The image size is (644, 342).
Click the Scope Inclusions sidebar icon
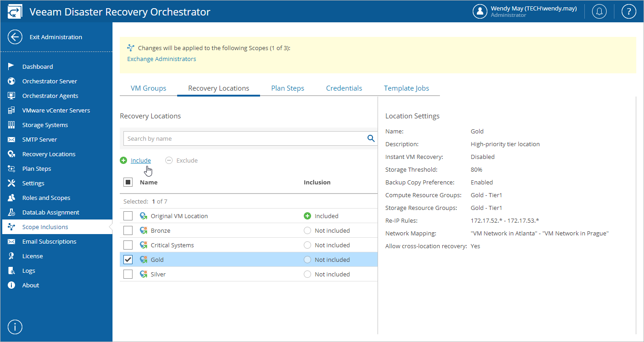(12, 227)
